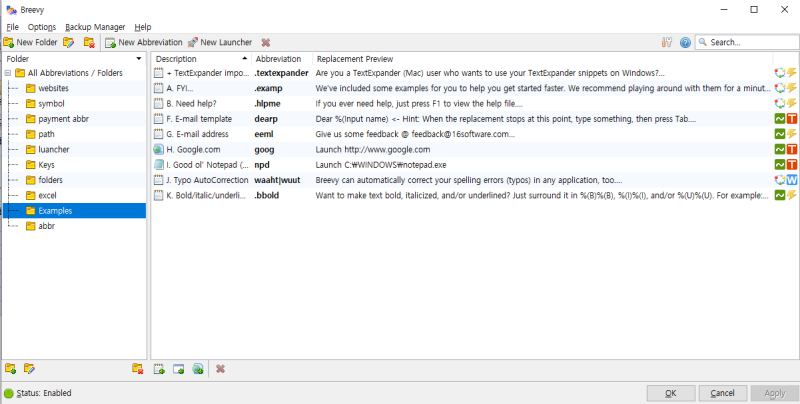800x404 pixels.
Task: Open the Help menu
Action: (x=143, y=27)
